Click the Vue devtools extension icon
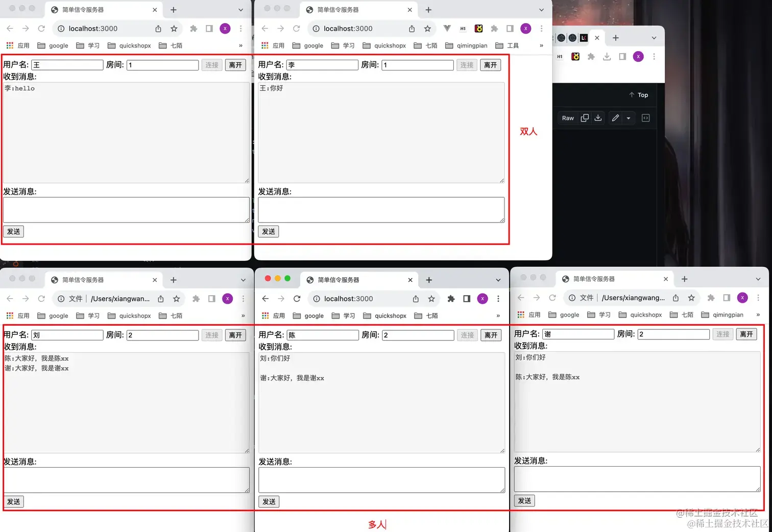Image resolution: width=772 pixels, height=532 pixels. [447, 28]
